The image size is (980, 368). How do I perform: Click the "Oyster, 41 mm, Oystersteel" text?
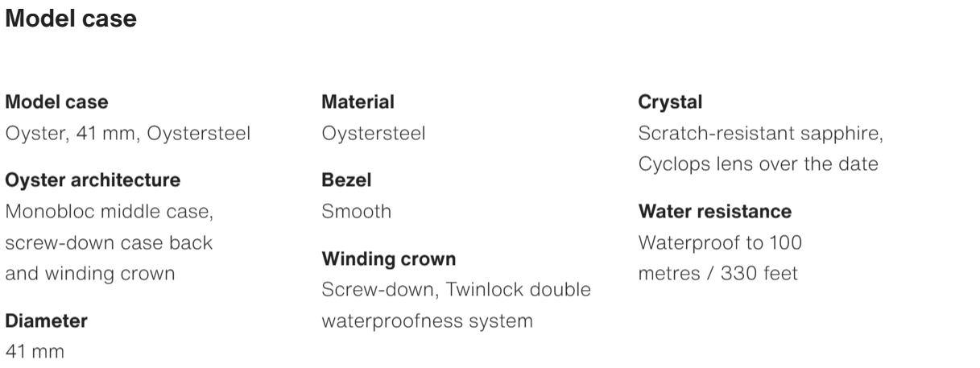coord(128,133)
